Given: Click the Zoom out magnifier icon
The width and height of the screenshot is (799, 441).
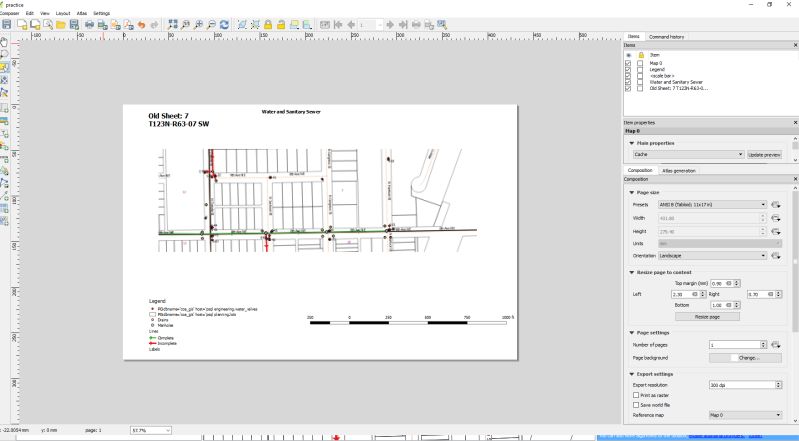Looking at the screenshot, I should pyautogui.click(x=211, y=24).
